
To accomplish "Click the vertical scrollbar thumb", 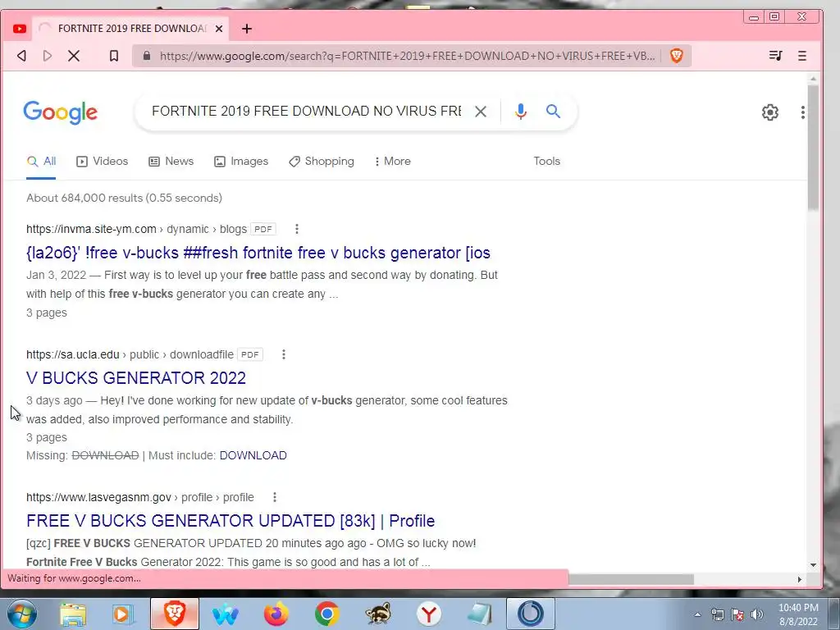I will [x=813, y=148].
